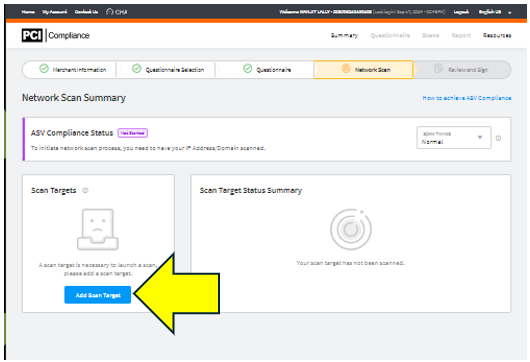The width and height of the screenshot is (530, 362).
Task: Click the info icon beside Scan Timing
Action: tap(498, 138)
